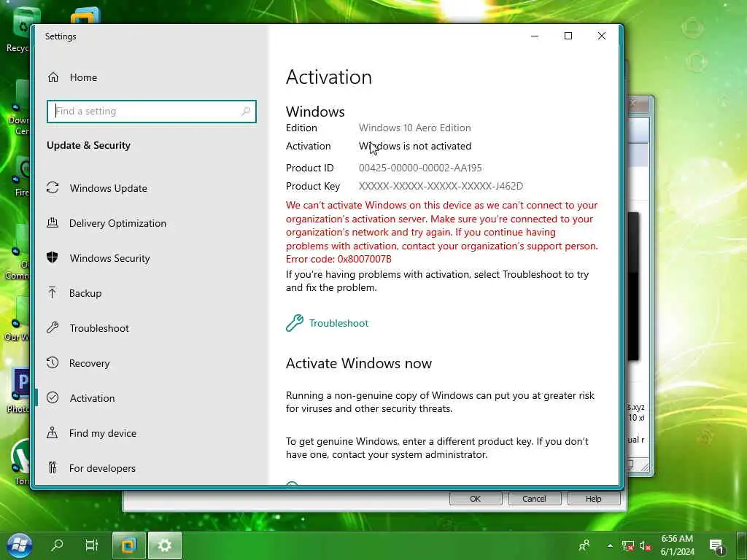Click the Backup upload arrow icon
The image size is (747, 560).
(x=53, y=292)
